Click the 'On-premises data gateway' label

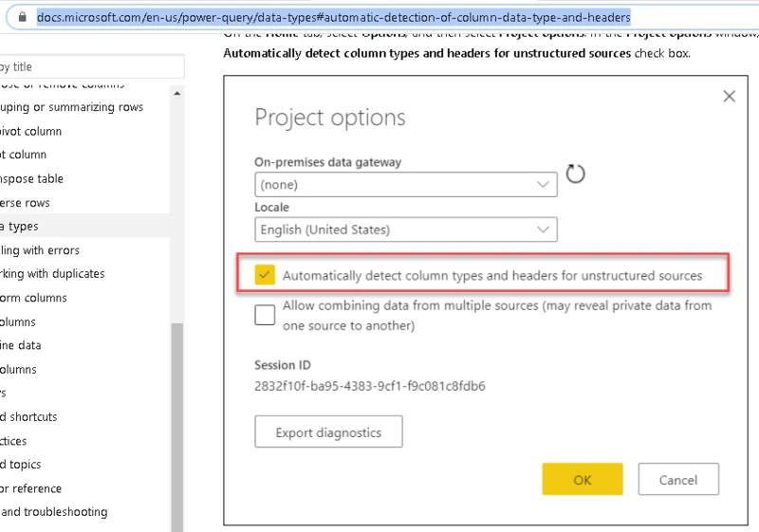pyautogui.click(x=327, y=162)
